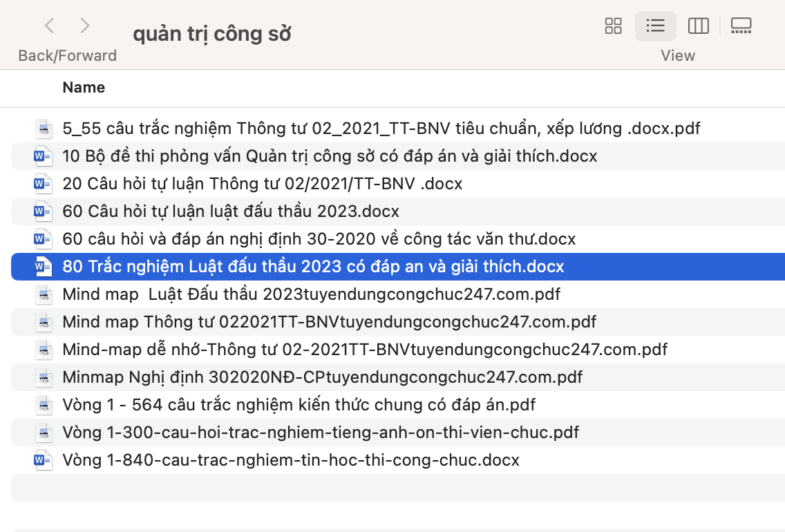The width and height of the screenshot is (785, 532).
Task: Select Vòng 1-840 cau trac nghiem tin hoc
Action: [x=291, y=460]
